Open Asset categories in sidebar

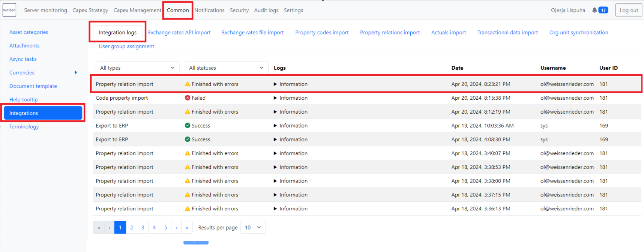pos(29,32)
